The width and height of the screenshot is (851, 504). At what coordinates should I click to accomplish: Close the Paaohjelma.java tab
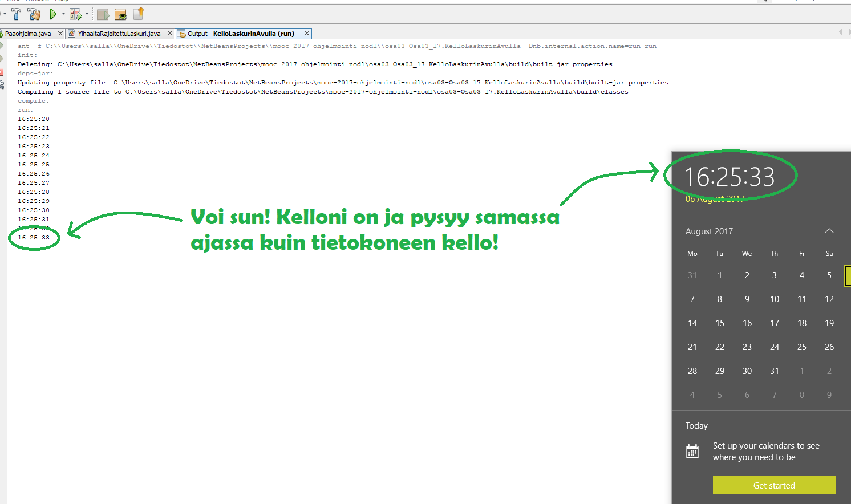click(x=60, y=34)
